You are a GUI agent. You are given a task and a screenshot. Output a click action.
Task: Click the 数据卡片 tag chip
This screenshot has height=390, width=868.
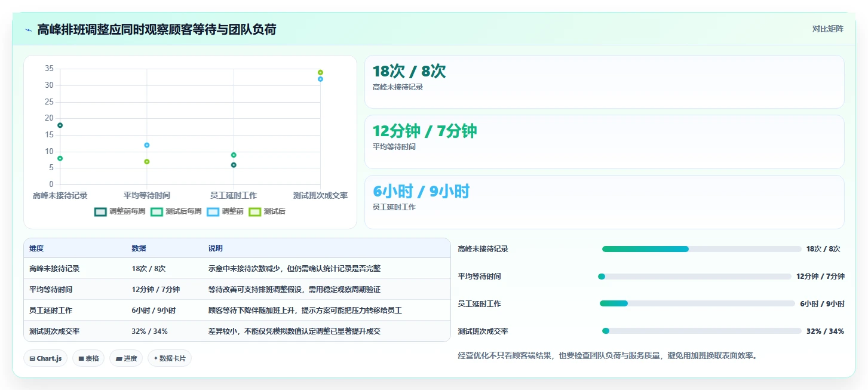[170, 358]
